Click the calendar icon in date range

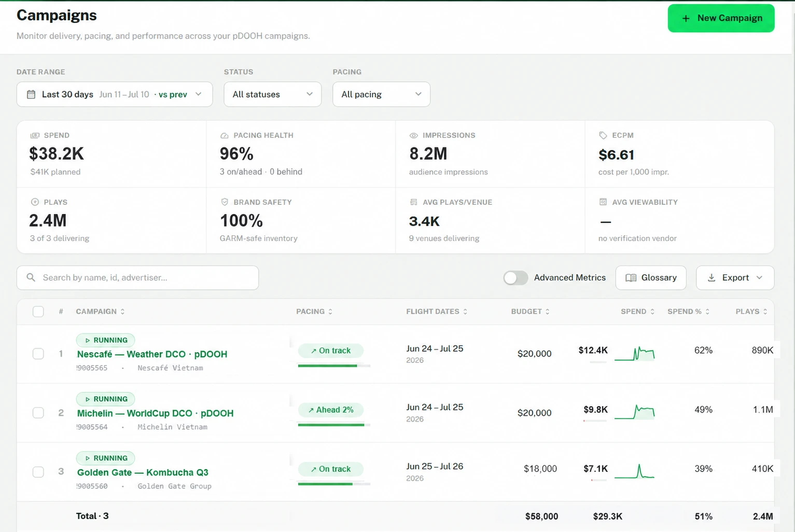tap(31, 94)
